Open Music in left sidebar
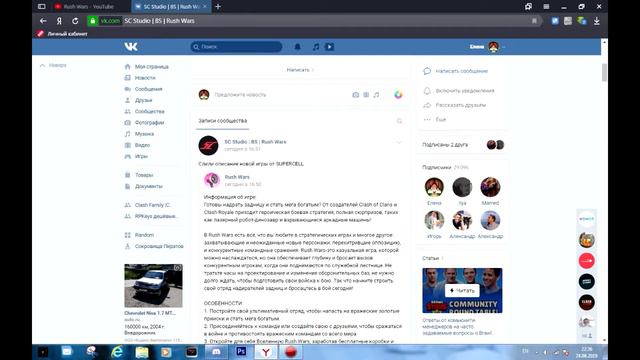 coord(144,134)
